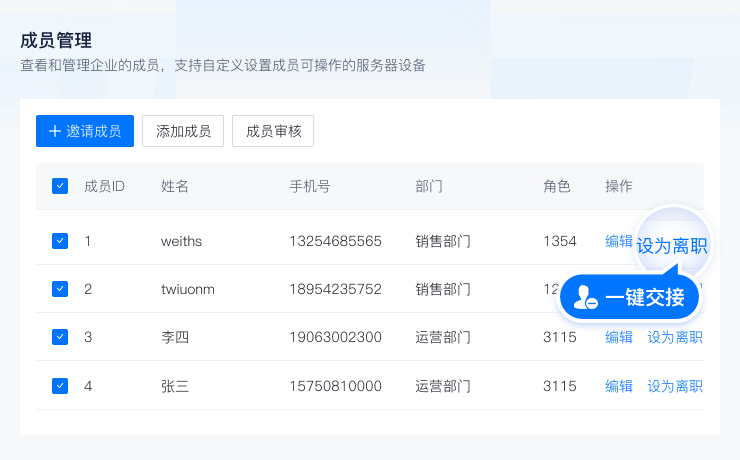740x460 pixels.
Task: Click 运营部门 in 张三 row
Action: point(443,386)
